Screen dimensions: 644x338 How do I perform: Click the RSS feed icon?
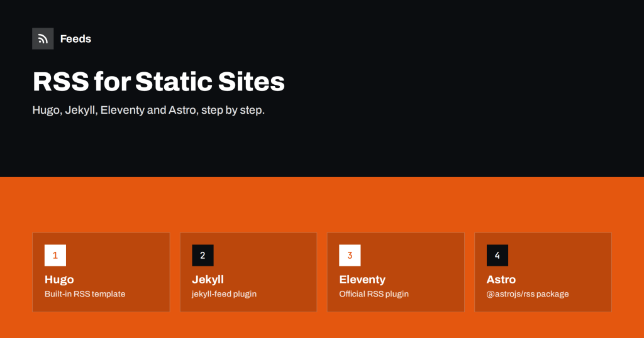(43, 38)
